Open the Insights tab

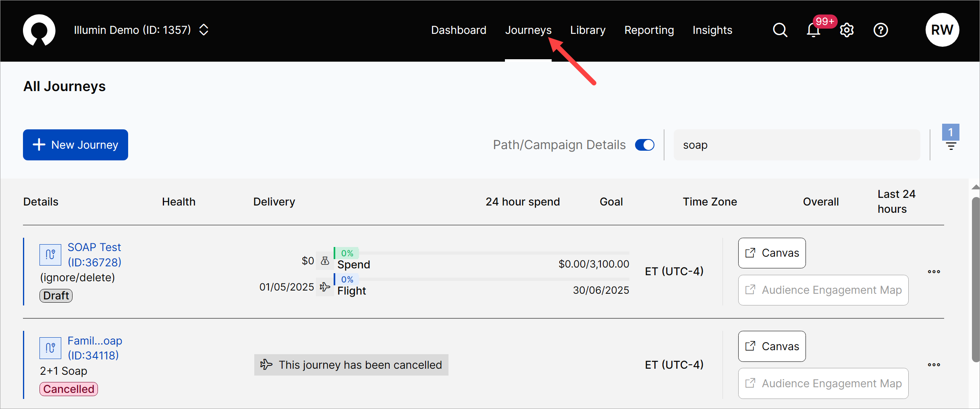(x=712, y=30)
